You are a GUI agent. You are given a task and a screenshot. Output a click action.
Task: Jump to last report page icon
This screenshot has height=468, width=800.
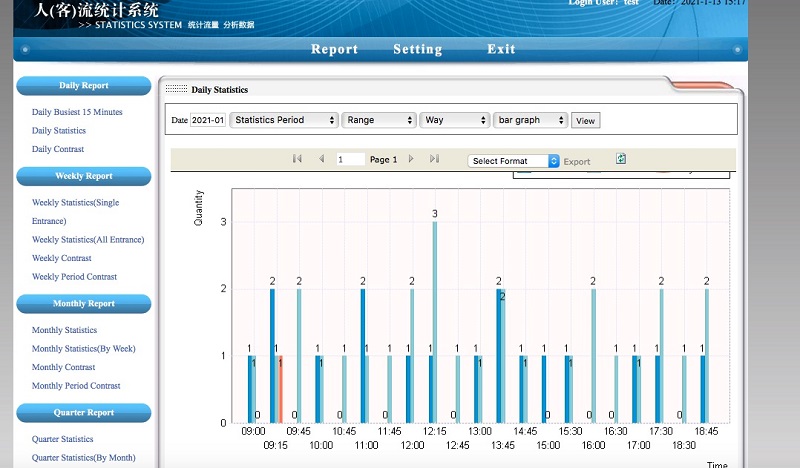(x=434, y=159)
